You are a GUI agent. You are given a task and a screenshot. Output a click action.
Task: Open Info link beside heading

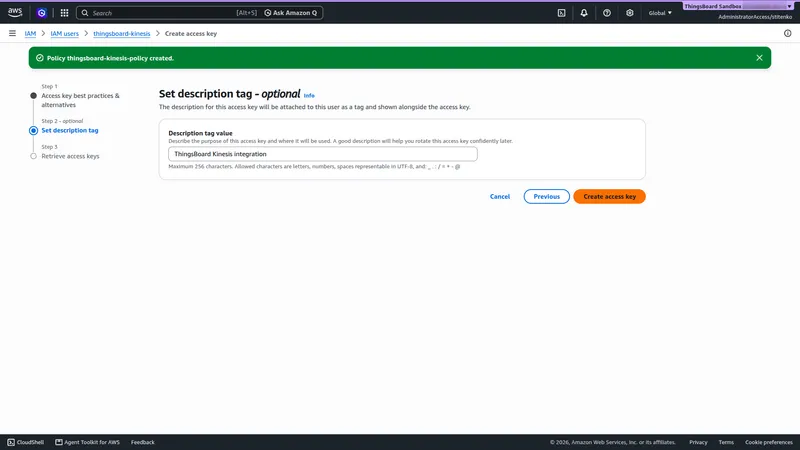pos(309,95)
